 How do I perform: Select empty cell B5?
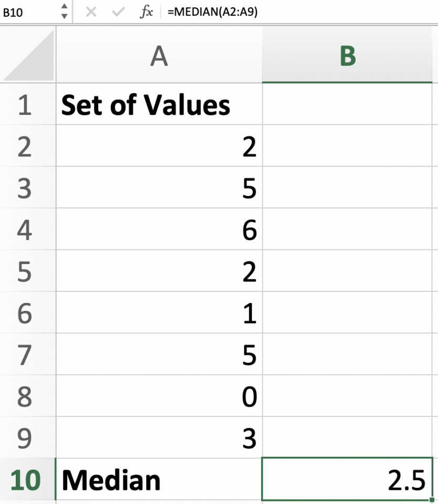(347, 271)
